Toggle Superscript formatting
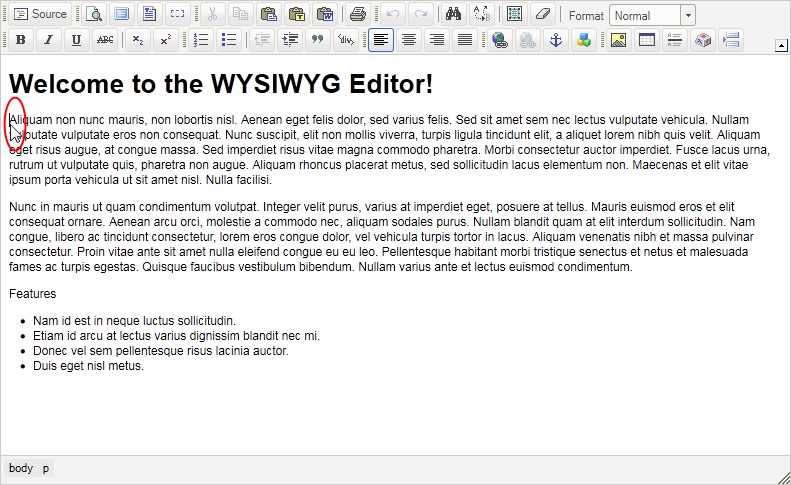The width and height of the screenshot is (791, 485). click(165, 40)
